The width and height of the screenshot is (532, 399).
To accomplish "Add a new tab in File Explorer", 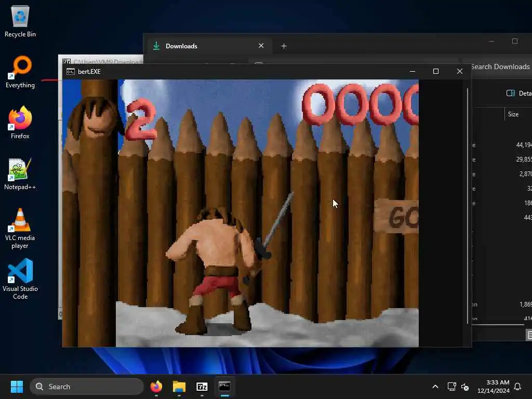I will click(284, 46).
